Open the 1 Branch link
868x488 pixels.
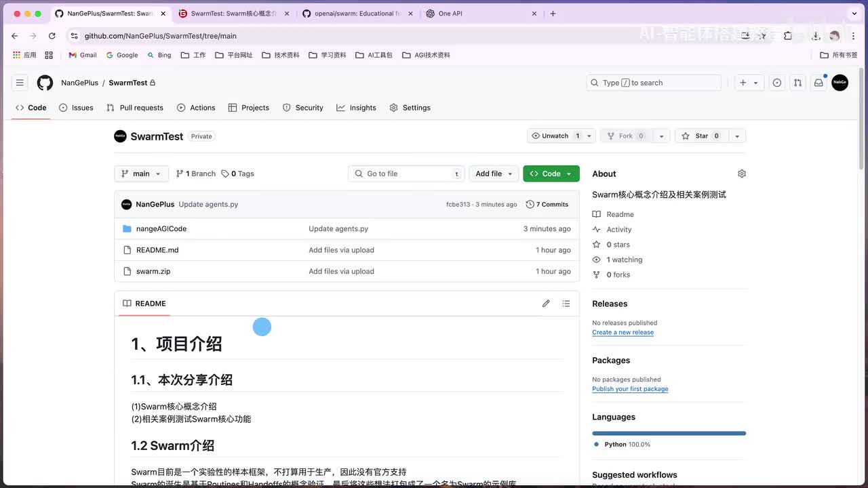pyautogui.click(x=195, y=174)
